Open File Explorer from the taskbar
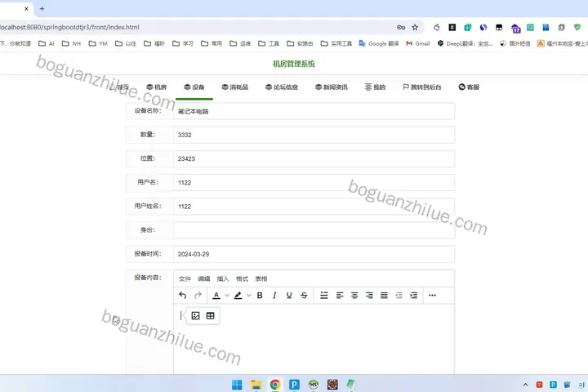The height and width of the screenshot is (392, 588). click(256, 385)
